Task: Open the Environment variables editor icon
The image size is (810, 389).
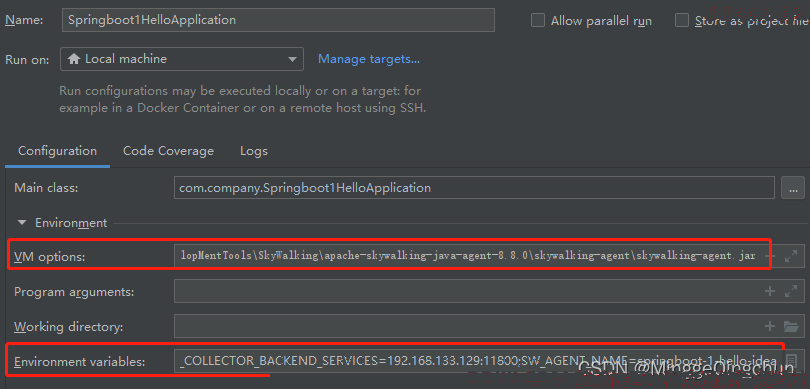Action: (791, 361)
